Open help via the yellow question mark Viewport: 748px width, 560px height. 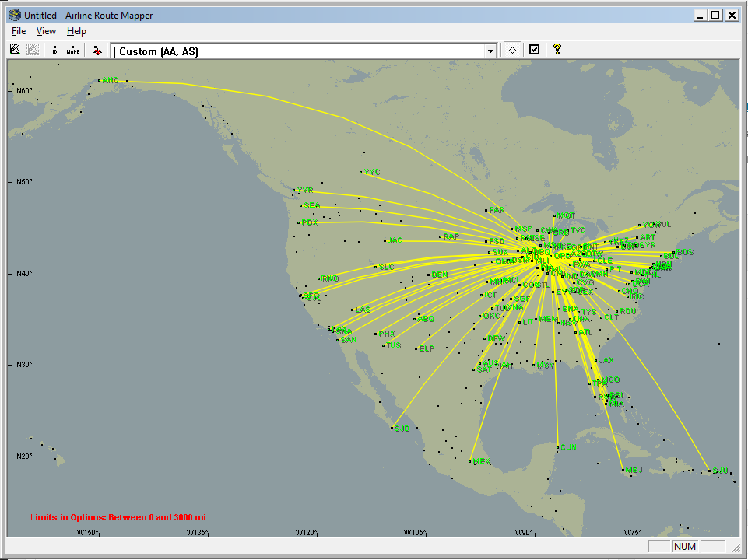pos(557,49)
